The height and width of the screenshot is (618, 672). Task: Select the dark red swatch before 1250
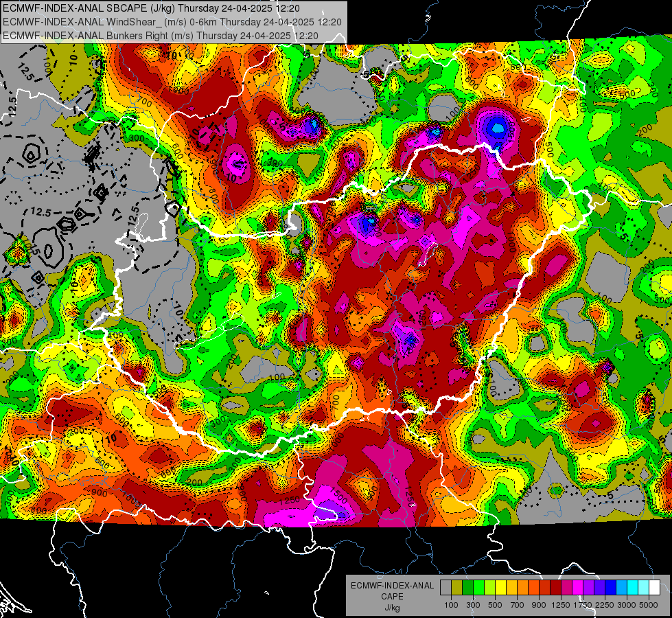coord(555,588)
